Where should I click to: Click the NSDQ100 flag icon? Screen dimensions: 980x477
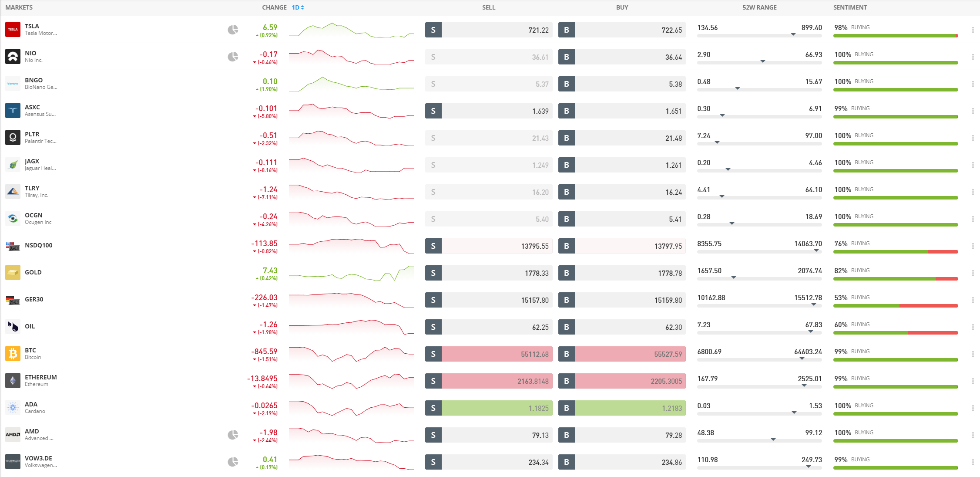coord(13,245)
